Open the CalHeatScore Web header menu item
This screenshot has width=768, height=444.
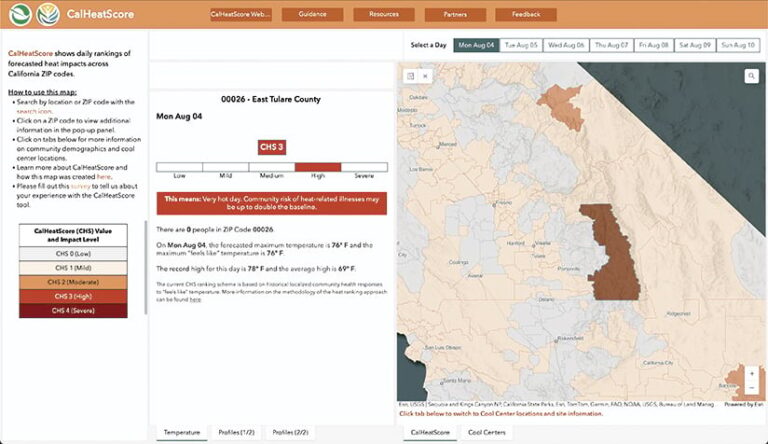(x=240, y=14)
